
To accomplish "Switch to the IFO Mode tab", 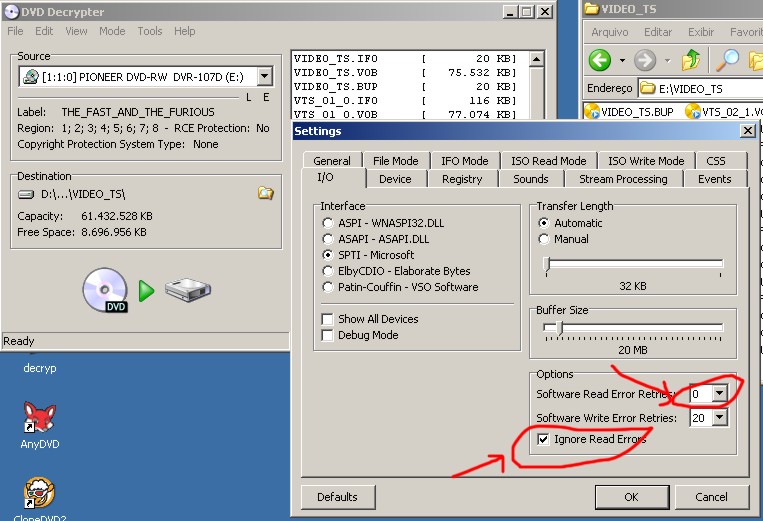I will point(464,161).
